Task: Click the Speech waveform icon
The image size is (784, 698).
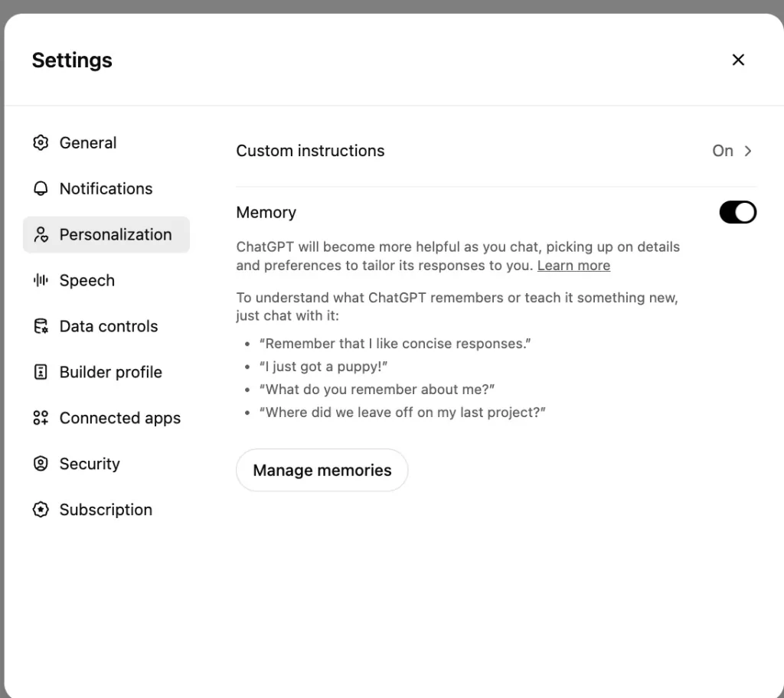Action: pyautogui.click(x=41, y=281)
